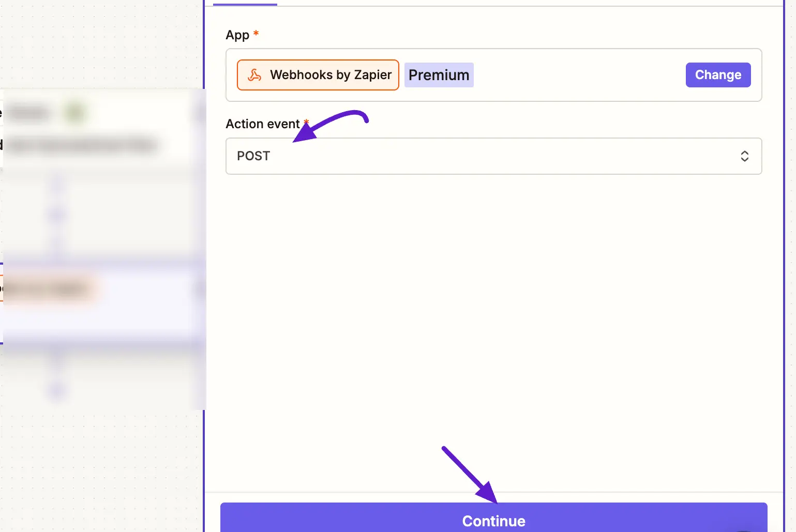Click the Webhooks logo icon
The height and width of the screenshot is (532, 796).
click(x=254, y=75)
